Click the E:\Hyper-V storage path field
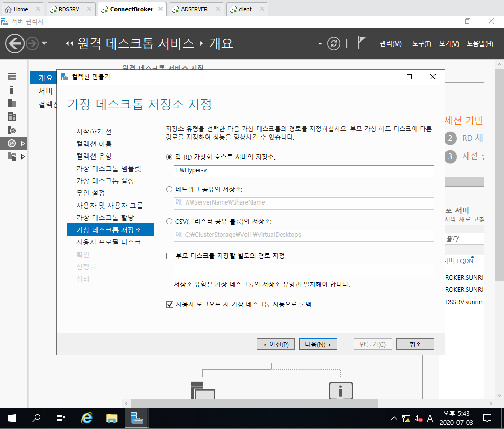The width and height of the screenshot is (504, 429). pos(304,171)
